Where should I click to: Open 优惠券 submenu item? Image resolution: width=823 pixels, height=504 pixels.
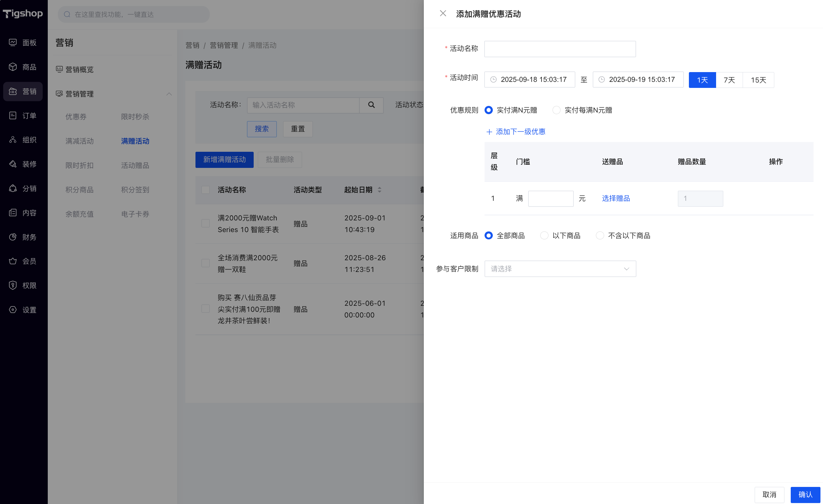coord(76,117)
